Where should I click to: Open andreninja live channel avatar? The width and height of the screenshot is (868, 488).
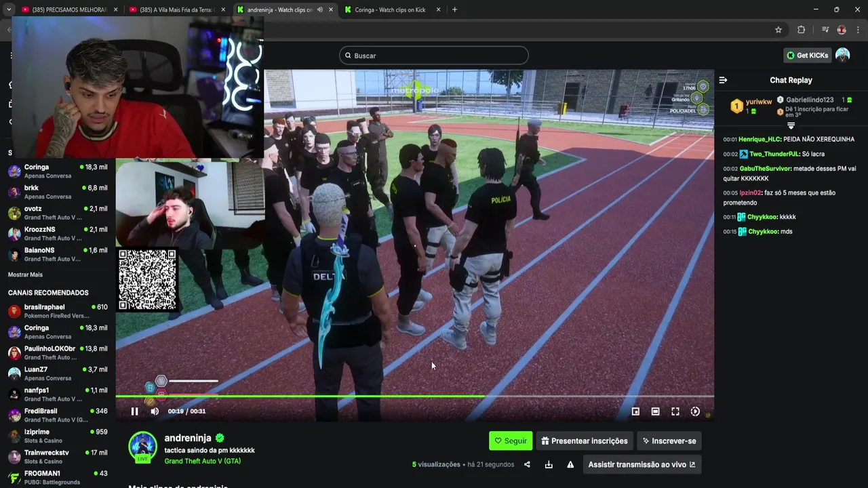[x=143, y=447]
